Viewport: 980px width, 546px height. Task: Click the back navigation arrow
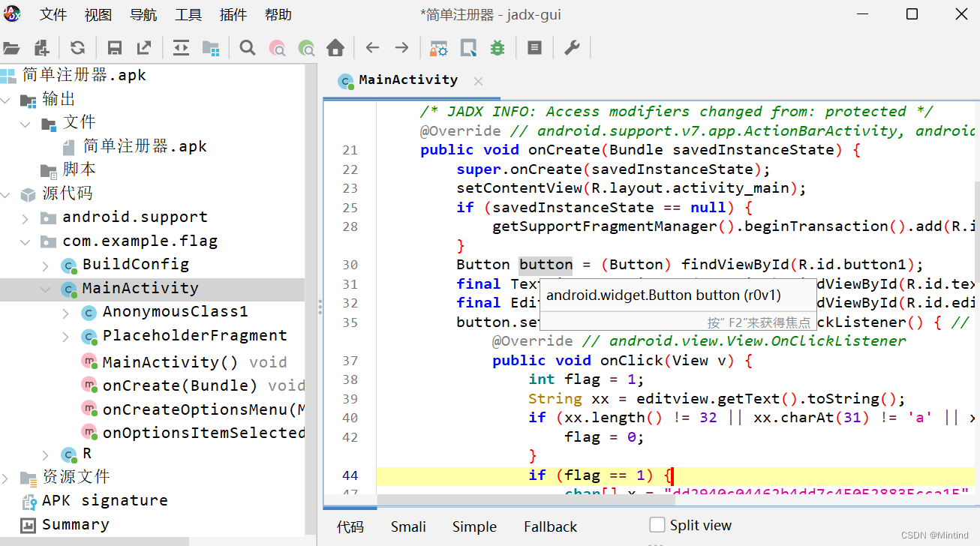[x=372, y=48]
